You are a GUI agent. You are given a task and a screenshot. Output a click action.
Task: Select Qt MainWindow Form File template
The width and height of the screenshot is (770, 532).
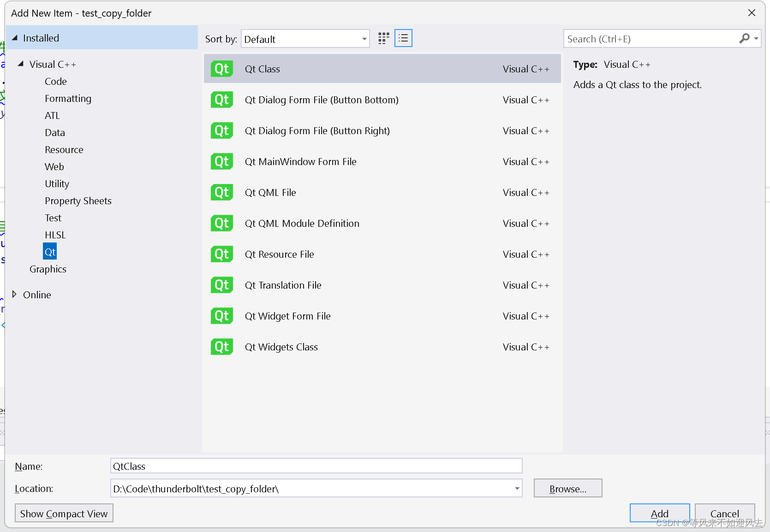[x=301, y=161]
